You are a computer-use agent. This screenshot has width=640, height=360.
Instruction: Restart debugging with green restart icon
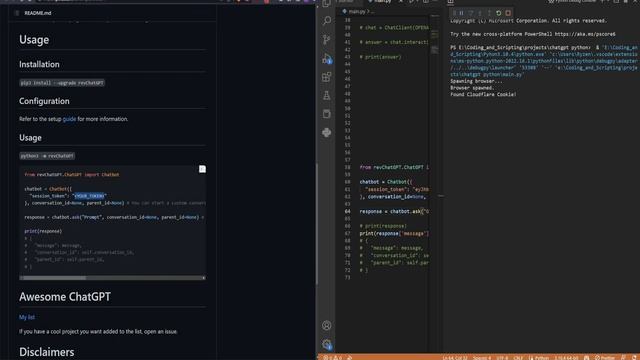pyautogui.click(x=498, y=13)
